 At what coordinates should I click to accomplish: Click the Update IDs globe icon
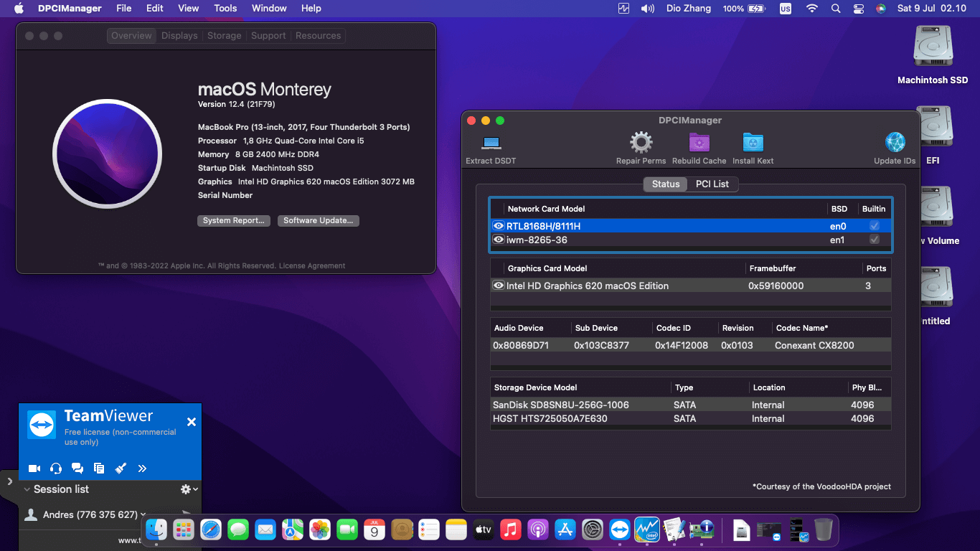click(895, 143)
